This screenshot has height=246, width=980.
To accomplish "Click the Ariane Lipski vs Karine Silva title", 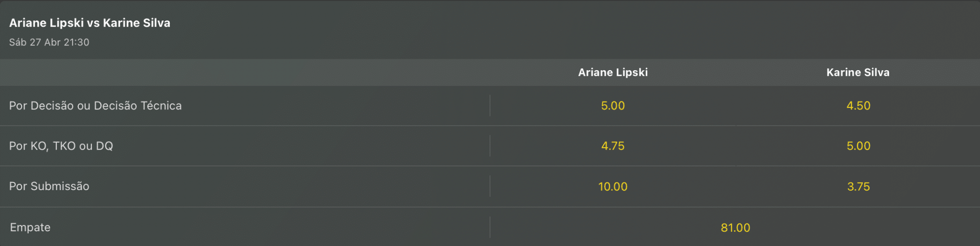I will pos(90,23).
